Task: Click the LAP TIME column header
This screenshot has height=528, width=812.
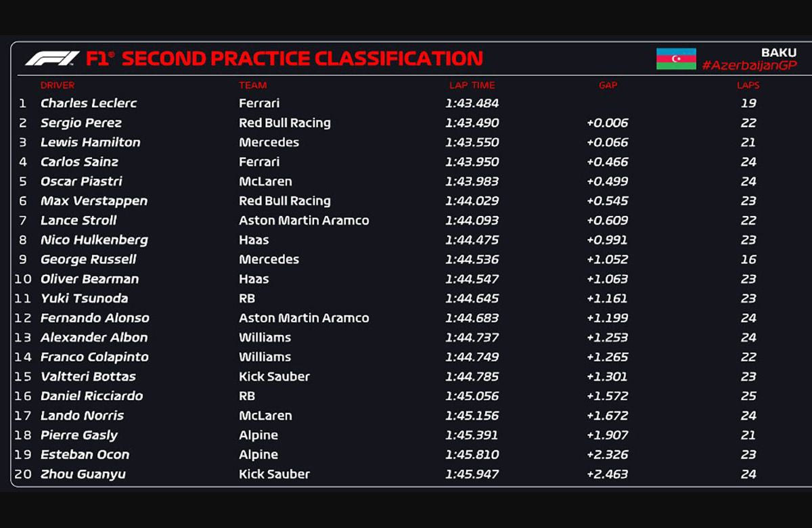Action: [x=472, y=85]
